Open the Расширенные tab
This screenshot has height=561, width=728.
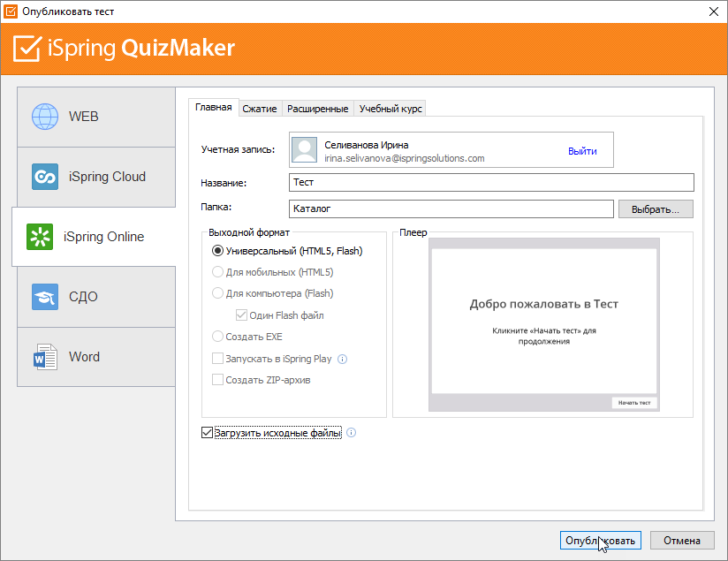317,109
